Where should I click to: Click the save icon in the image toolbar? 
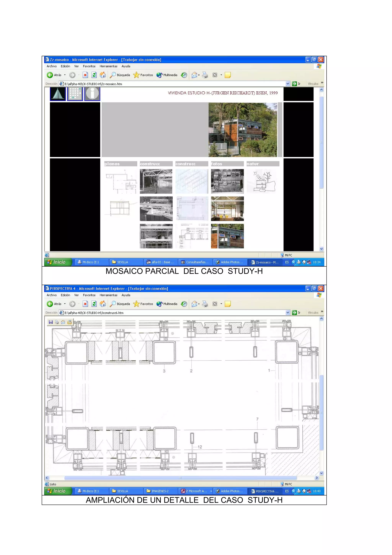tap(51, 322)
